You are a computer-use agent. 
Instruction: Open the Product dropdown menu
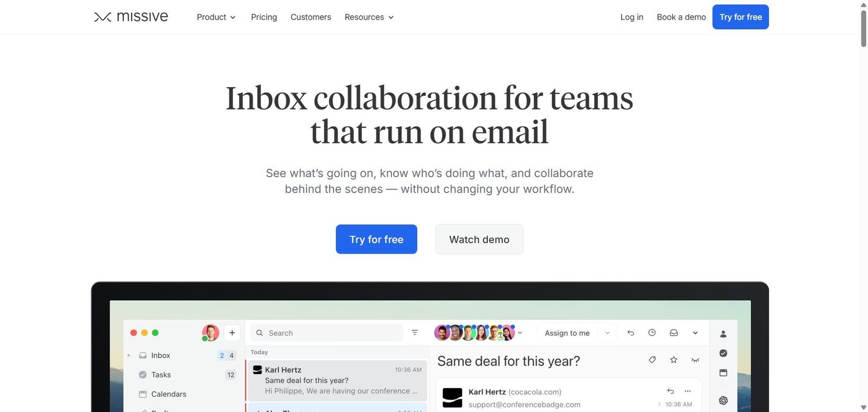(x=216, y=17)
